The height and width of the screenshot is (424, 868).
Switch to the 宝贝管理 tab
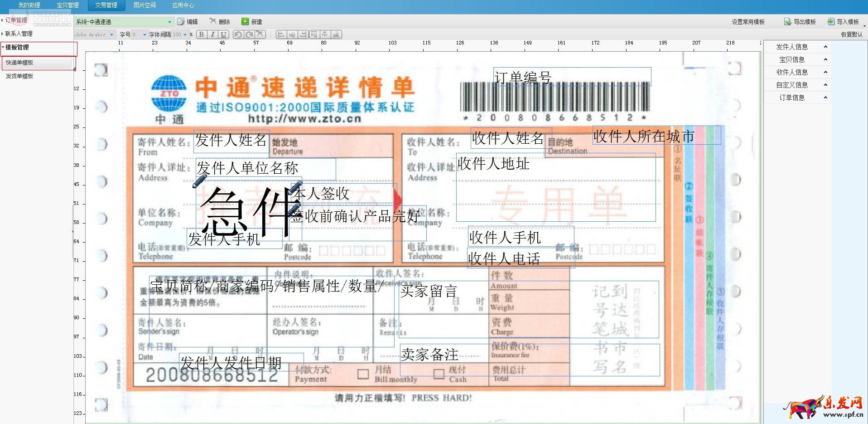coord(67,5)
